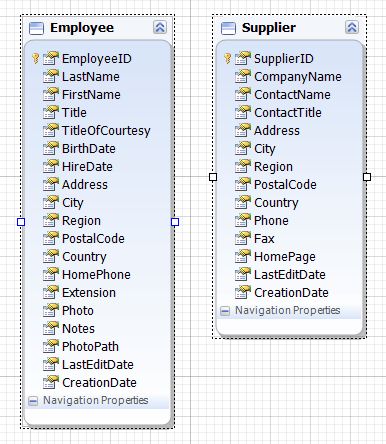
Task: Click the BirthDate property icon
Action: 51,148
